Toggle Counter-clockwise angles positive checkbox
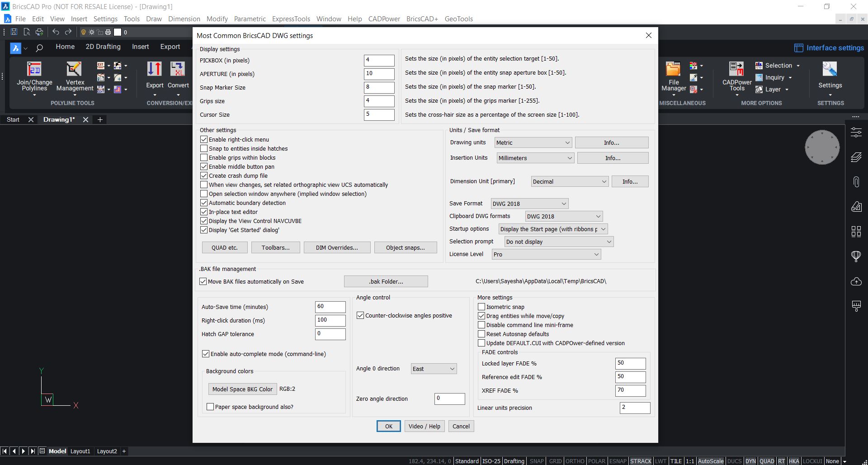Image resolution: width=868 pixels, height=465 pixels. click(x=360, y=316)
